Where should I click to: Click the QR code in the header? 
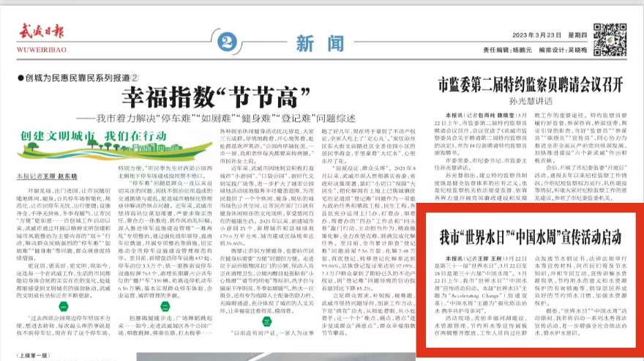pos(610,40)
